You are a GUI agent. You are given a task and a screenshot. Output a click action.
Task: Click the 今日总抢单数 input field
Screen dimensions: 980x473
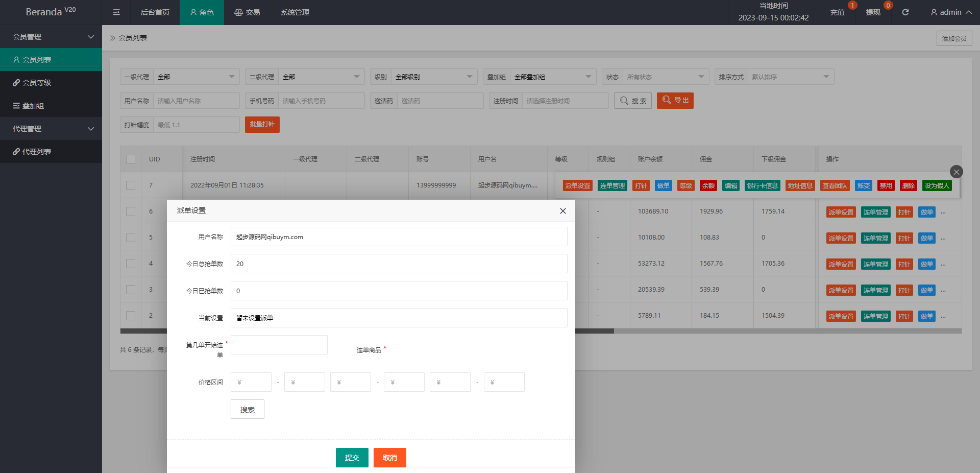point(399,264)
